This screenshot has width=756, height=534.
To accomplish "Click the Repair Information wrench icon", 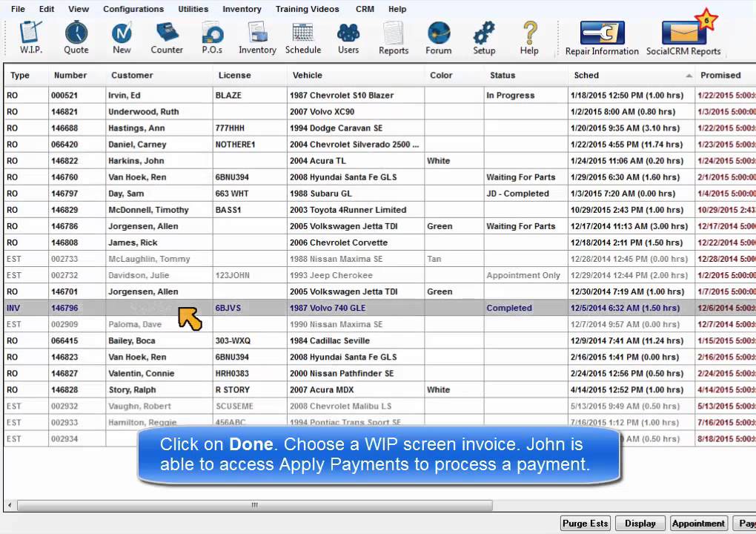I will click(602, 38).
